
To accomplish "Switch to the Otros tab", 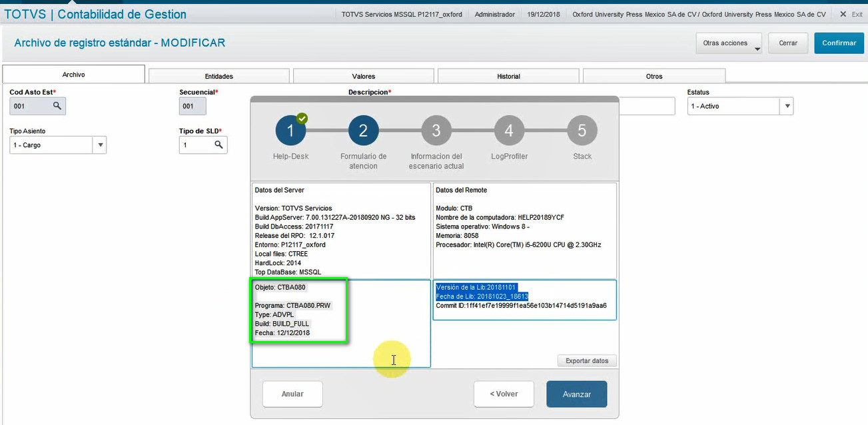I will (654, 76).
